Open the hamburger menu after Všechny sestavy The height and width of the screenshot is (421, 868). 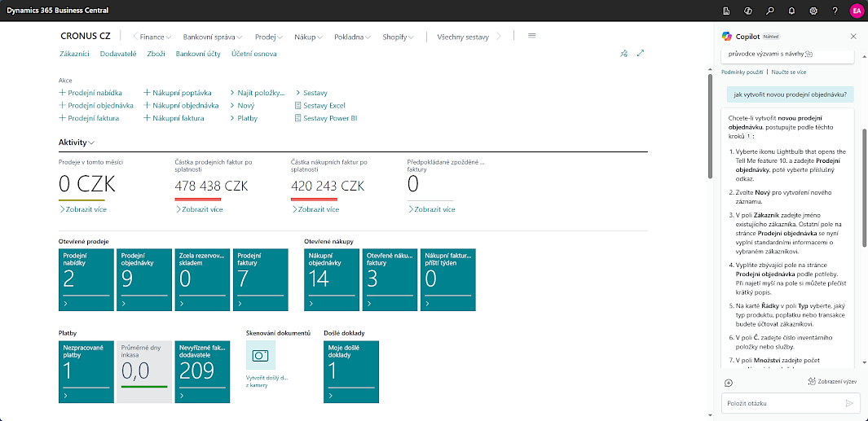[532, 36]
